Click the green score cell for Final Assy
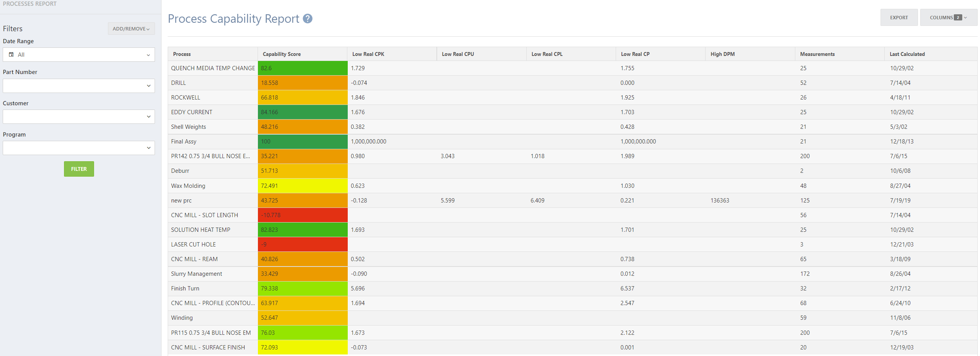980x356 pixels. (x=302, y=141)
